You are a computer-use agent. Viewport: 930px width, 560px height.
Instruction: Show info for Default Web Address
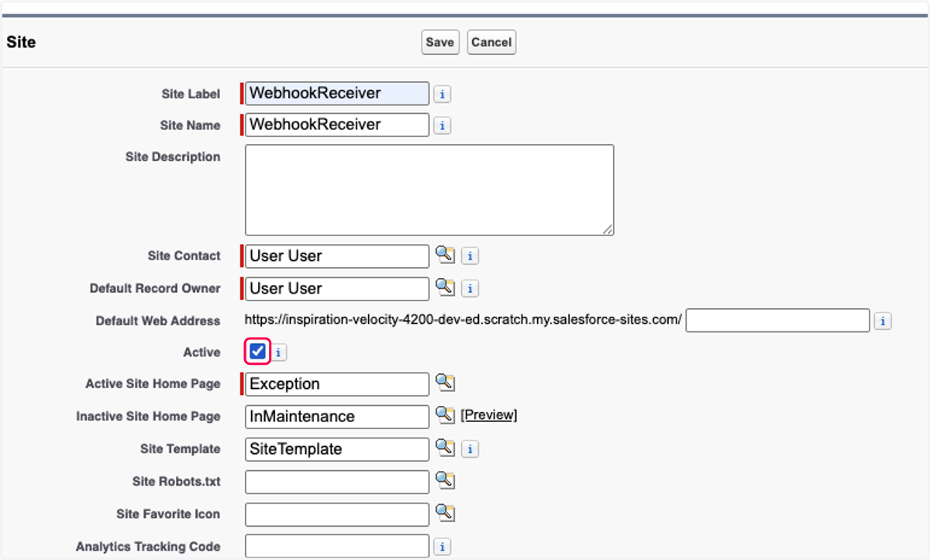click(883, 321)
